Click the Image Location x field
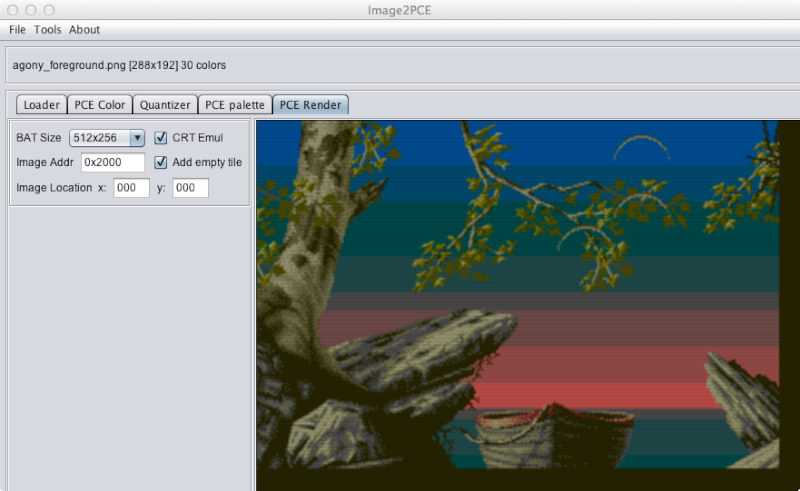800x491 pixels. tap(131, 188)
